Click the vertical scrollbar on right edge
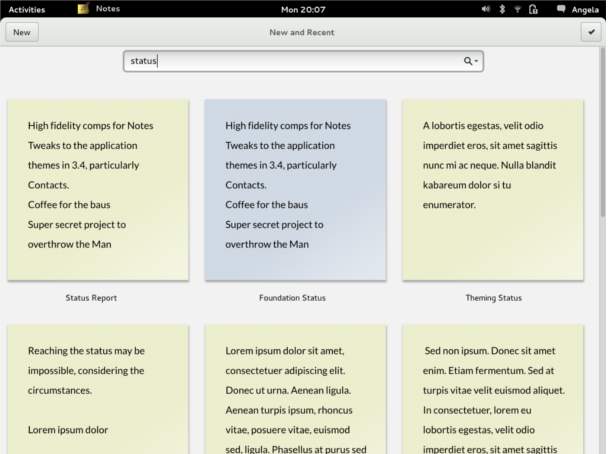 pyautogui.click(x=602, y=132)
